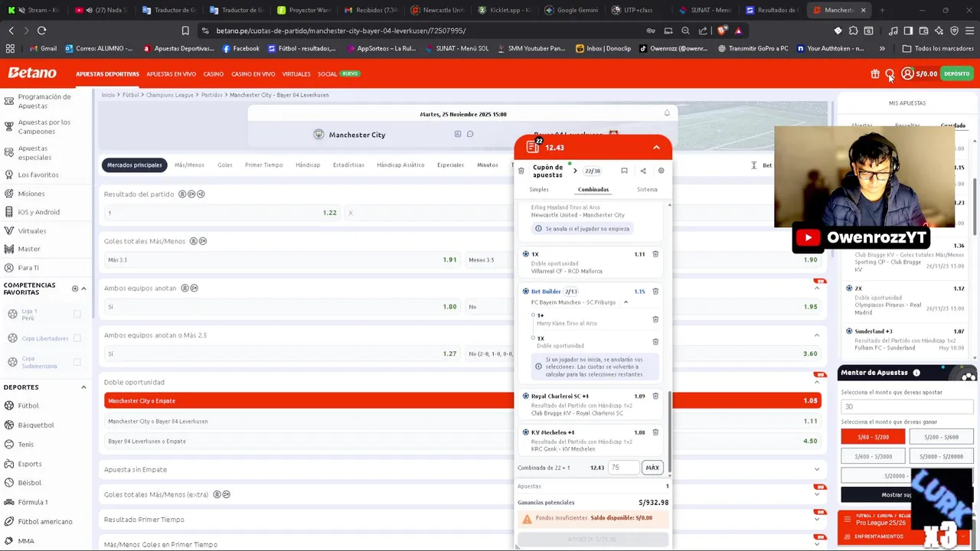Select the S/200 - S/600 winnings range
This screenshot has height=551, width=980.
[x=941, y=437]
